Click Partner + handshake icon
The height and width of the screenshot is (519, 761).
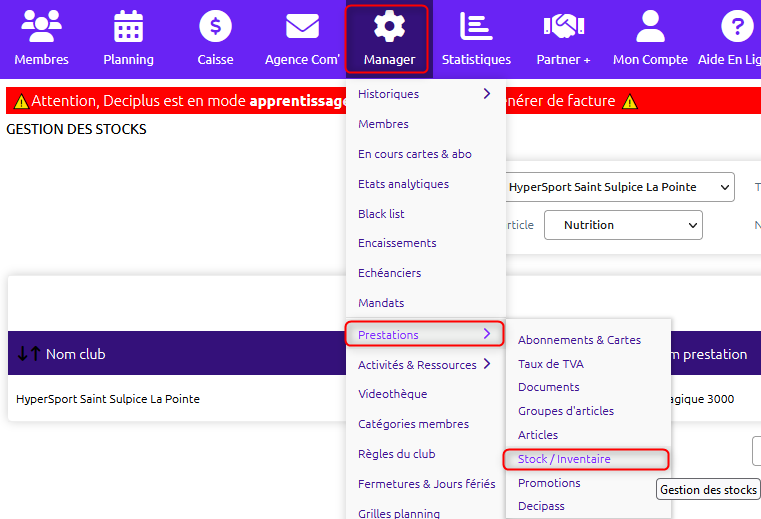(x=563, y=25)
